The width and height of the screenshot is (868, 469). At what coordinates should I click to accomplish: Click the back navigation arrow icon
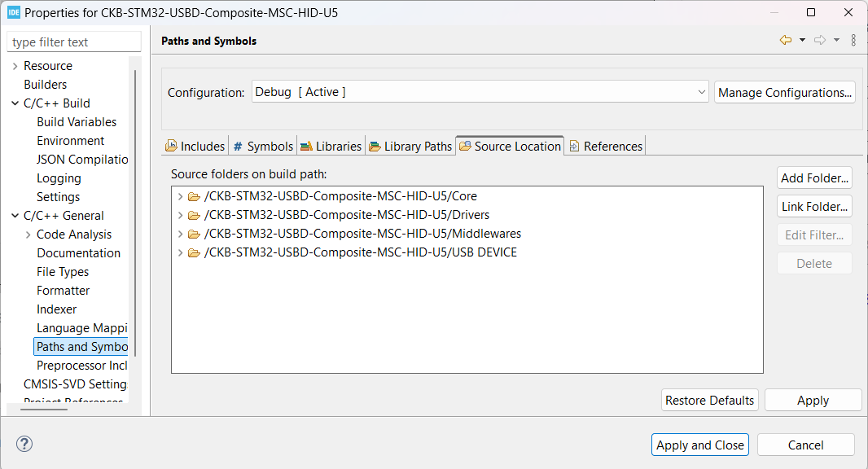coord(785,40)
